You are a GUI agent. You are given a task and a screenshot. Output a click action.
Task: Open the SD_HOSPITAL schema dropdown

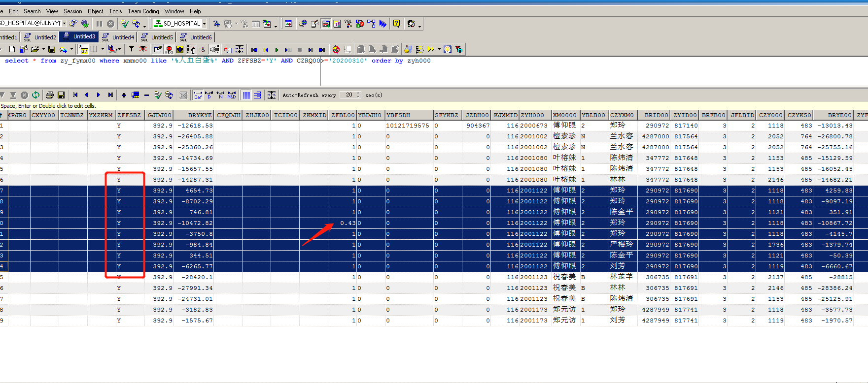[204, 24]
